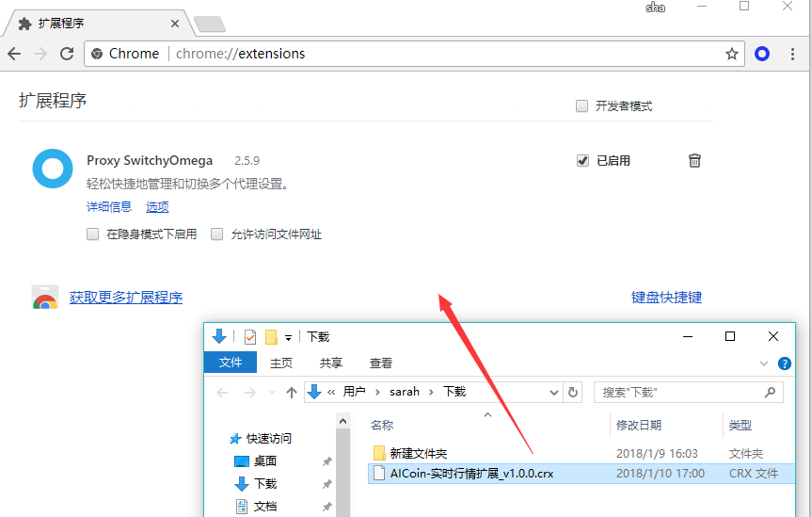
Task: Reload the extensions page
Action: (x=67, y=54)
